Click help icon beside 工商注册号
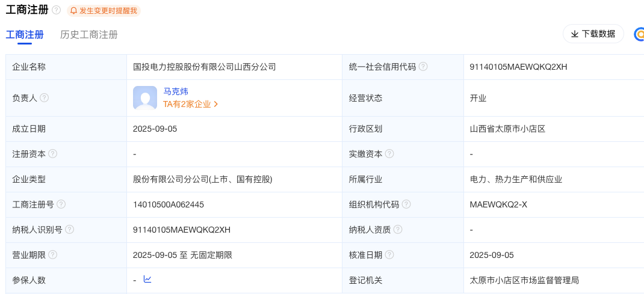644x294 pixels. (61, 204)
